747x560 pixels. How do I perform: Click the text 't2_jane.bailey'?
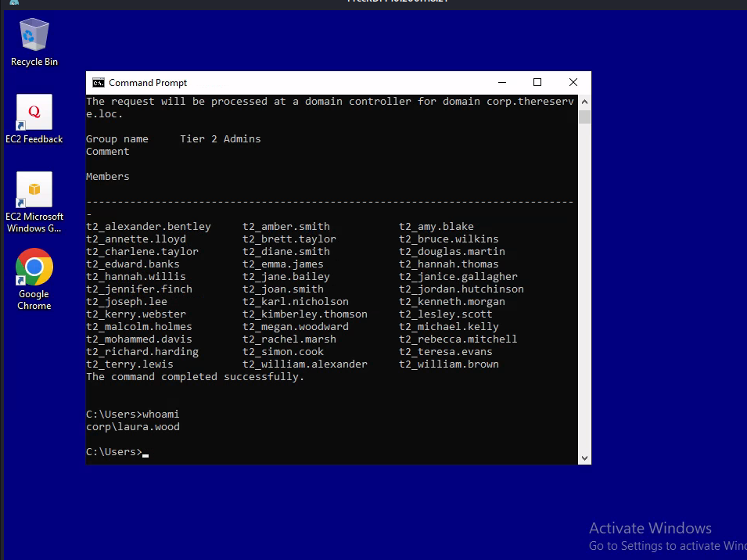click(x=286, y=277)
